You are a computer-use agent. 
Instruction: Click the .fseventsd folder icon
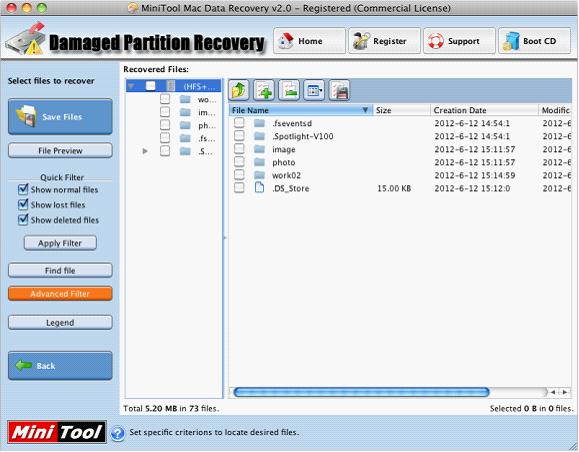(x=260, y=123)
